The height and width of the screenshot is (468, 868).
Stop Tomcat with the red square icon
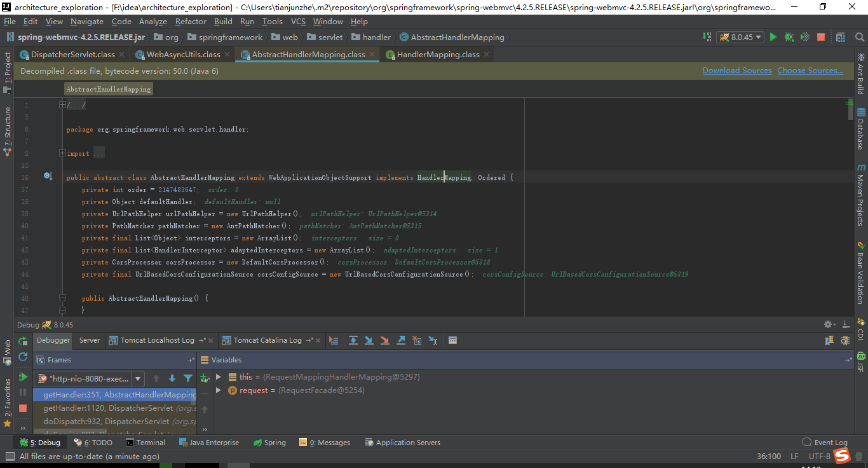820,37
